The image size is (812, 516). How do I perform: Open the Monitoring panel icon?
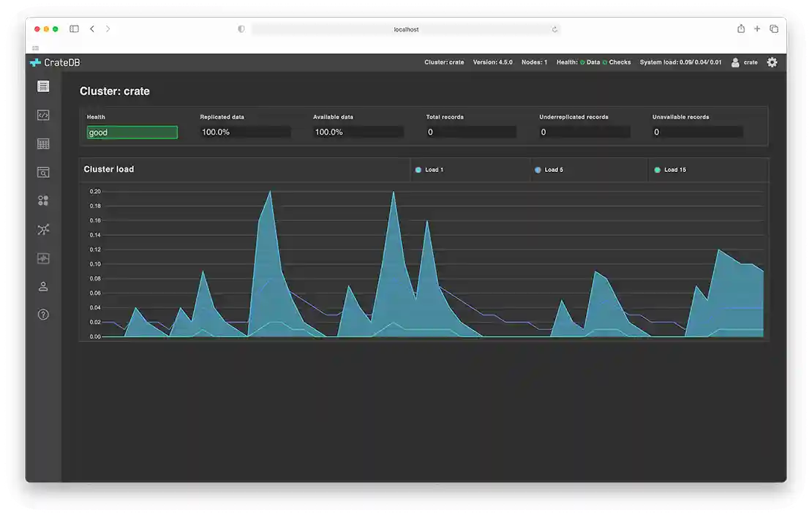click(43, 258)
